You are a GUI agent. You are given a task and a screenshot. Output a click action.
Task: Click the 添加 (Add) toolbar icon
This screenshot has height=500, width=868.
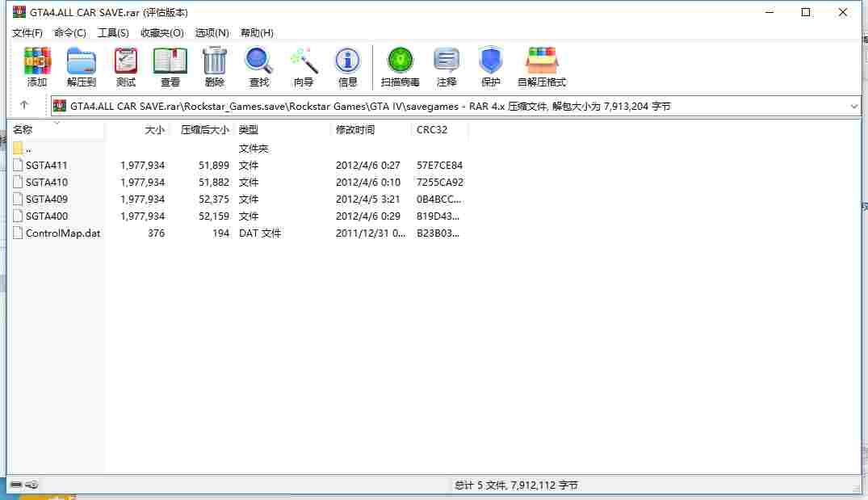37,66
